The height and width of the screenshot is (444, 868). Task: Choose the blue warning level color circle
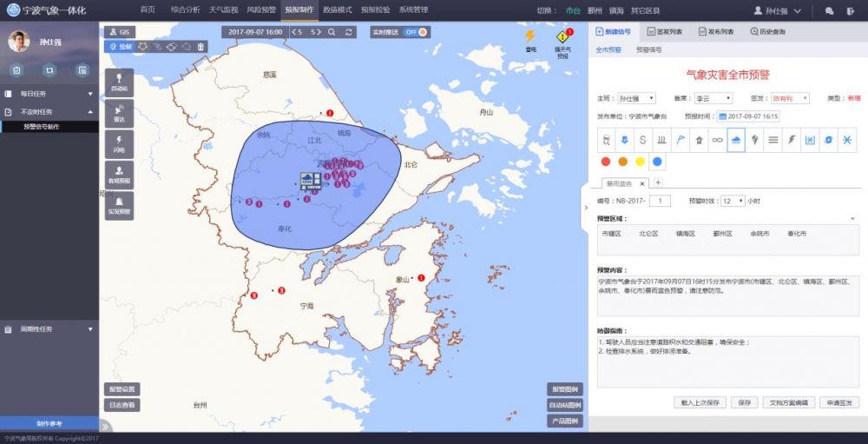pyautogui.click(x=657, y=162)
